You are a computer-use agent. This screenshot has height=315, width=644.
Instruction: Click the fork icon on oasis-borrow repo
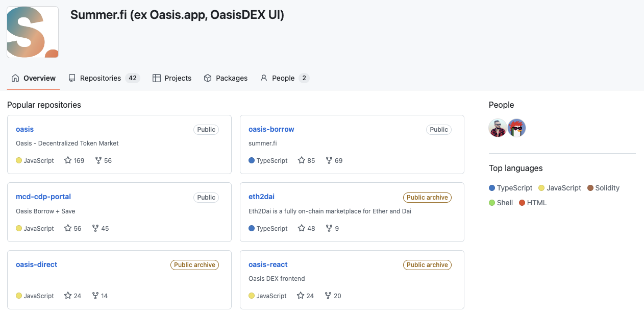(x=329, y=160)
